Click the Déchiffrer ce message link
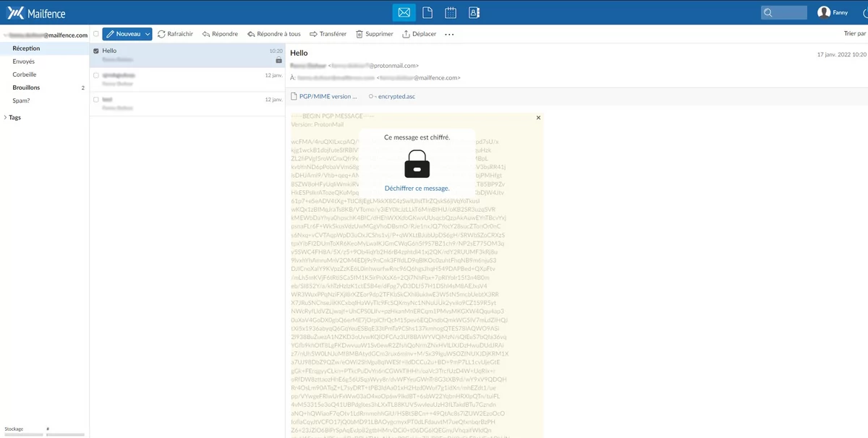Image resolution: width=868 pixels, height=438 pixels. click(417, 188)
